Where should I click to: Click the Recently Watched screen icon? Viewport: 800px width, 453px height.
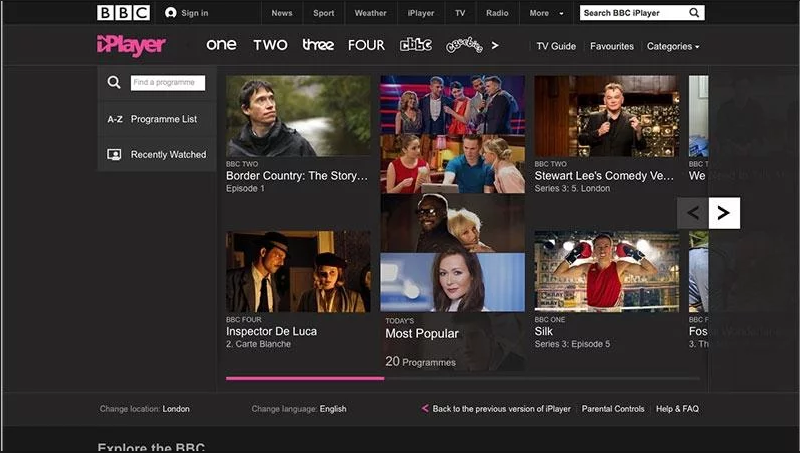[x=114, y=155]
